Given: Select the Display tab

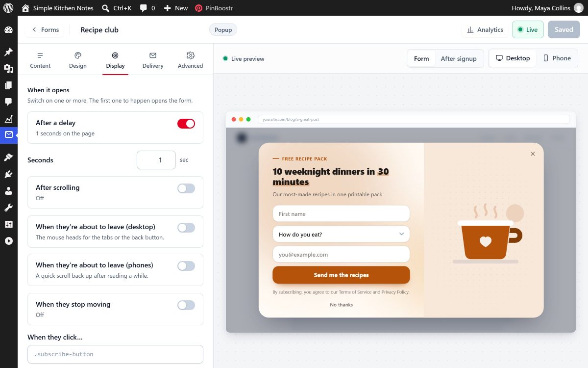Looking at the screenshot, I should click(x=115, y=60).
